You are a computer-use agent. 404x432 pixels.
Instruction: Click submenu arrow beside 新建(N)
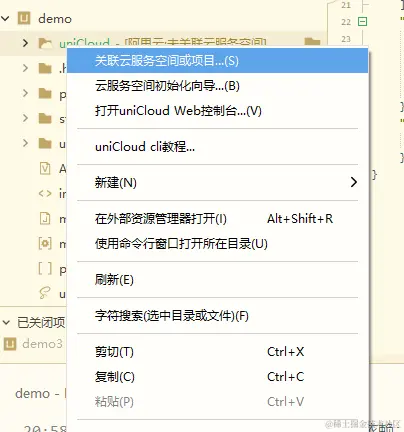point(354,182)
